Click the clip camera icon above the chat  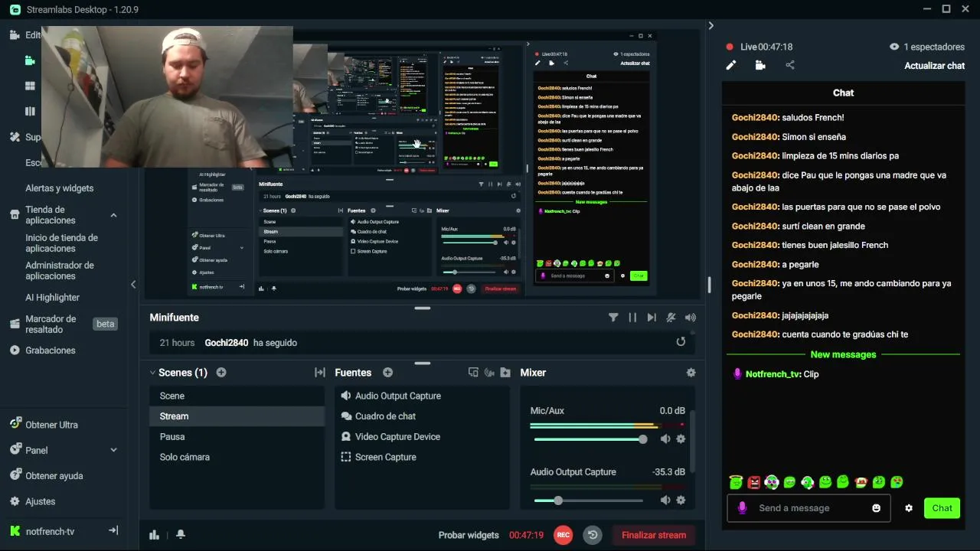[x=760, y=66]
